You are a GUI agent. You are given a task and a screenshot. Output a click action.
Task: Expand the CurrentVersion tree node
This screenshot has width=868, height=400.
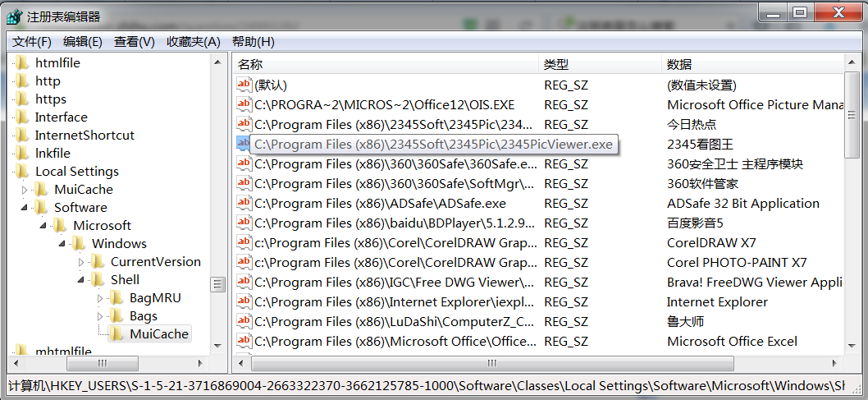tap(81, 261)
